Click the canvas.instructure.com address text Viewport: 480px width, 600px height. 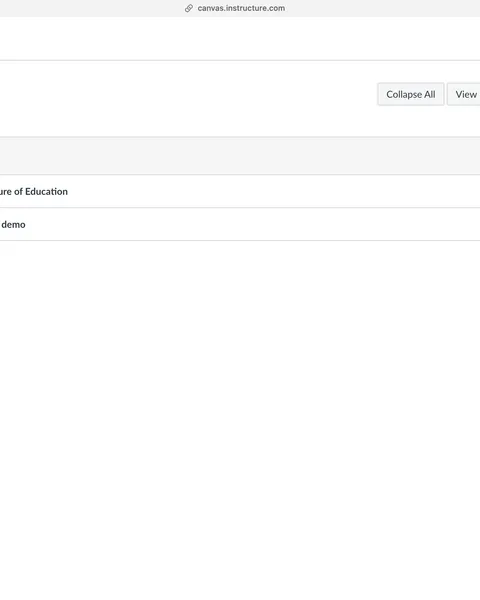pyautogui.click(x=241, y=8)
